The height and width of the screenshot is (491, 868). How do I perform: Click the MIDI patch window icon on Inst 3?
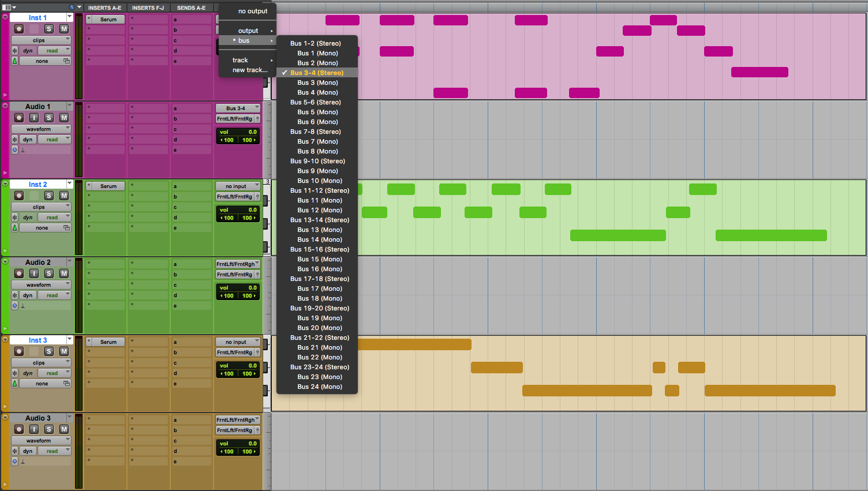click(66, 384)
